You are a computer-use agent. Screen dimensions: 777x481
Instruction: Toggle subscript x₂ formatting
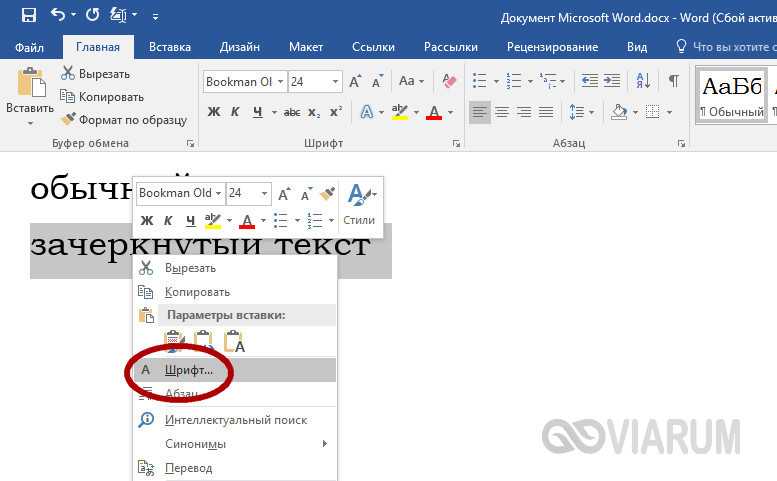pyautogui.click(x=314, y=112)
